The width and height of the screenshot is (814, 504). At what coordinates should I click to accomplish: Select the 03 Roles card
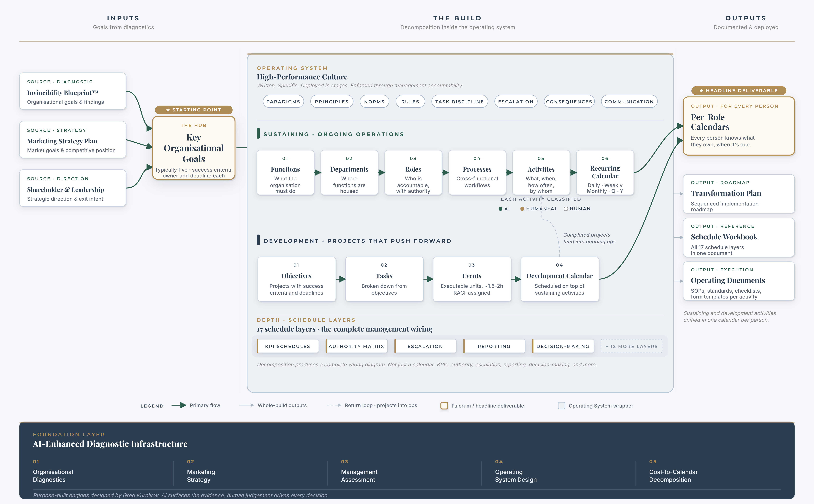click(413, 173)
